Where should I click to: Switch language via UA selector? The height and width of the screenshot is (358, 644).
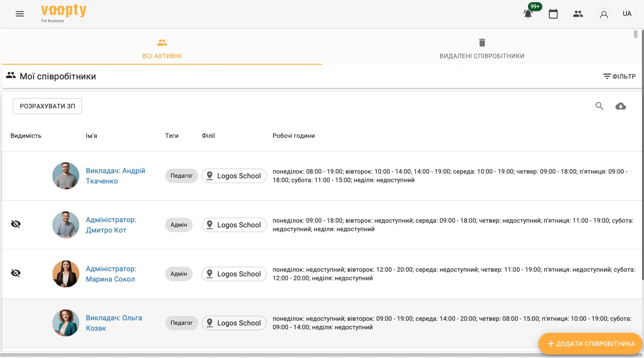tap(627, 14)
